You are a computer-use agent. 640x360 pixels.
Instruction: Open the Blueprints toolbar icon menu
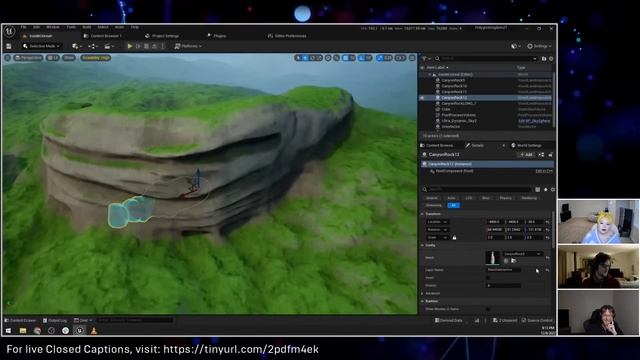click(x=93, y=46)
